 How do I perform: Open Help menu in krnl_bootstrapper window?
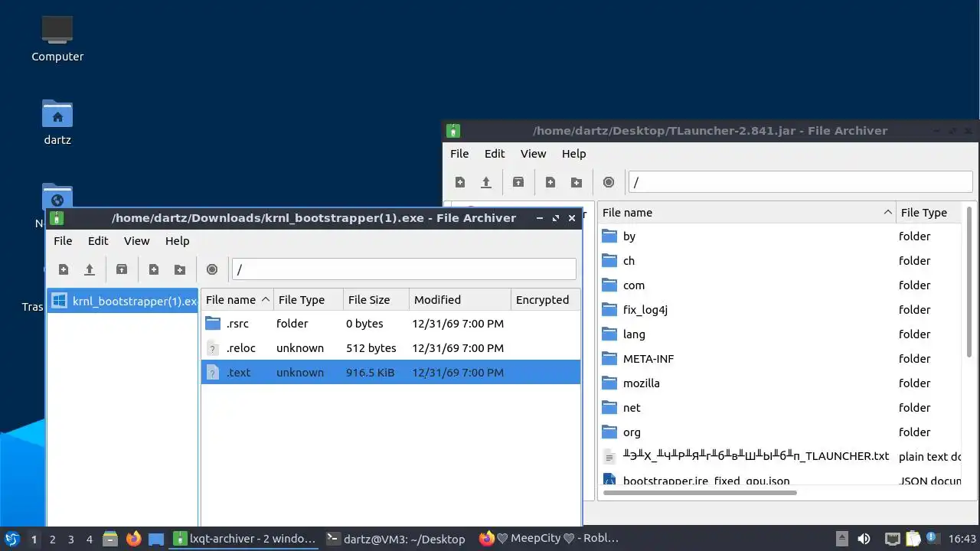[x=177, y=240]
